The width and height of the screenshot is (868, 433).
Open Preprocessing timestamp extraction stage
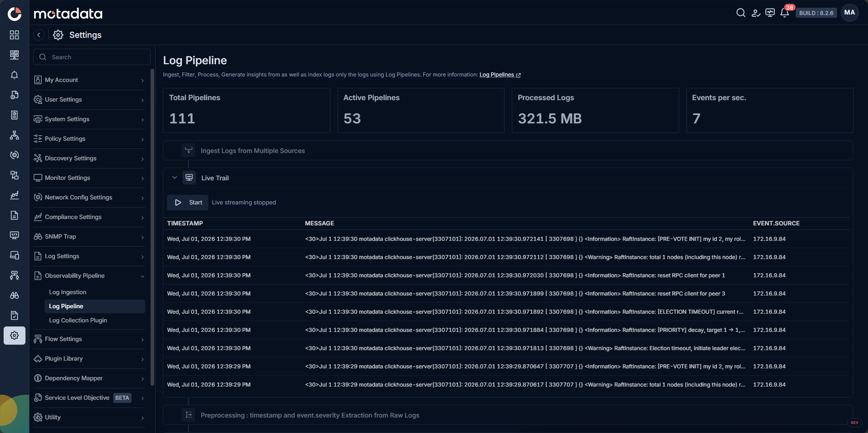tap(508, 415)
